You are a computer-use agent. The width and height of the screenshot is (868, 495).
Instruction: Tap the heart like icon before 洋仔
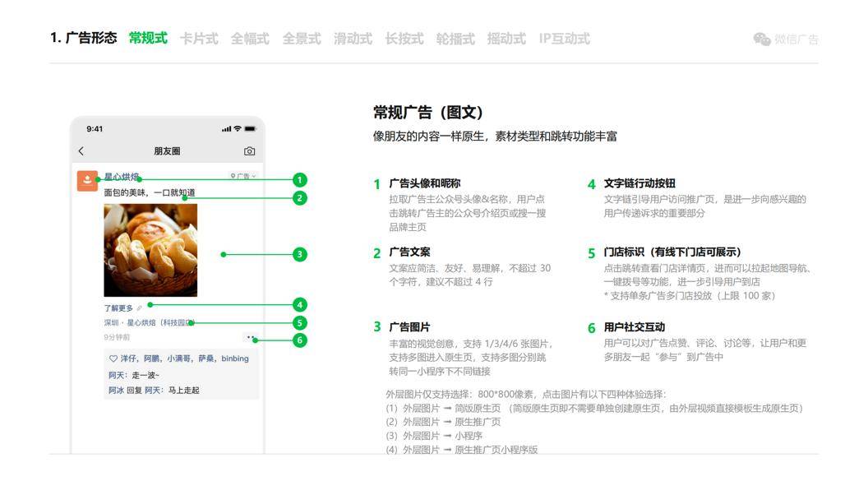pyautogui.click(x=113, y=359)
